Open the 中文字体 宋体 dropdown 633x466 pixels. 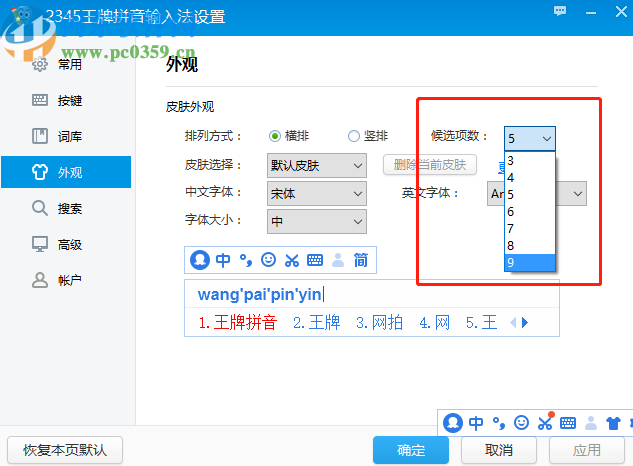(x=316, y=193)
